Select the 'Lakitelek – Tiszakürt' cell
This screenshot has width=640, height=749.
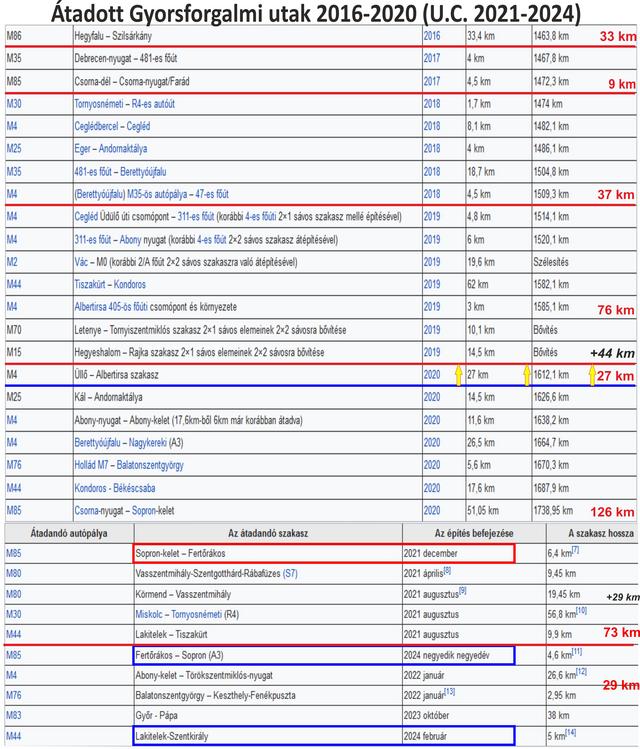click(x=268, y=634)
